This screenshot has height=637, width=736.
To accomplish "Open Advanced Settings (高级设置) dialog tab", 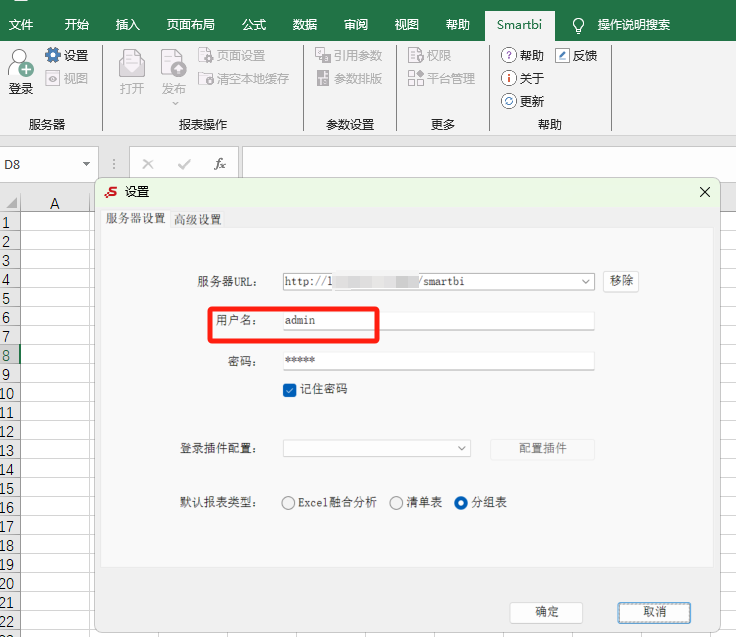I will 198,219.
